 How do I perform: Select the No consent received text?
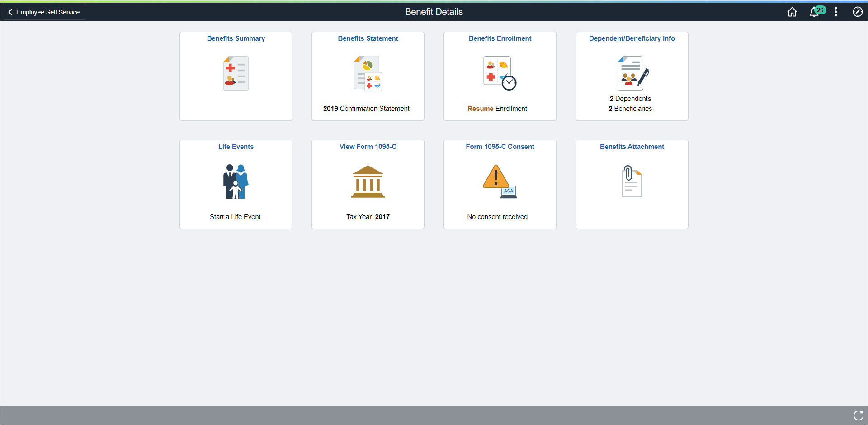tap(497, 217)
